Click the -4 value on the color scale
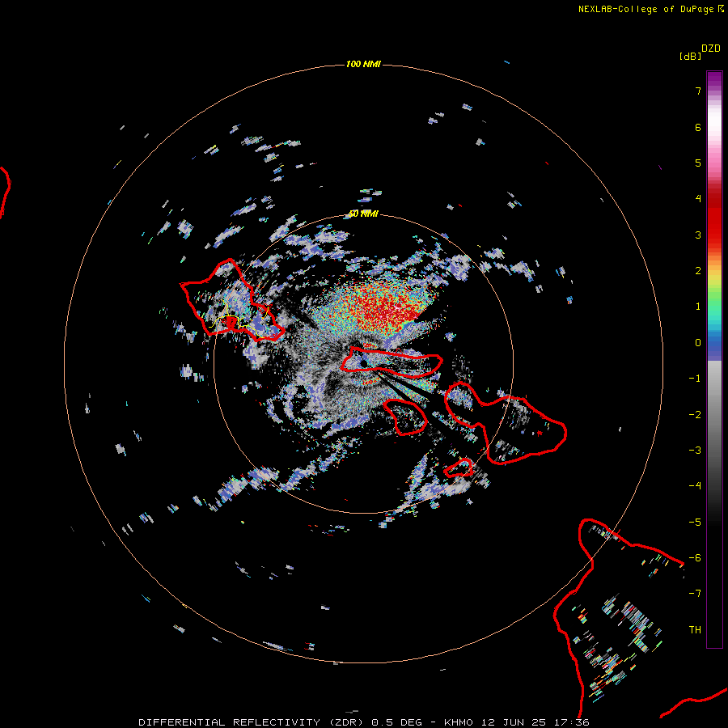 695,486
